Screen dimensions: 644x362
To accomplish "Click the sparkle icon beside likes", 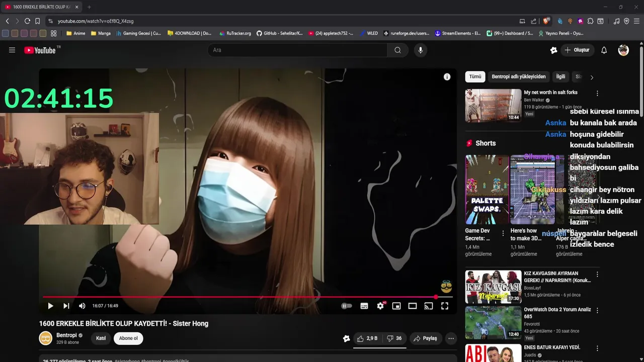I will click(346, 338).
